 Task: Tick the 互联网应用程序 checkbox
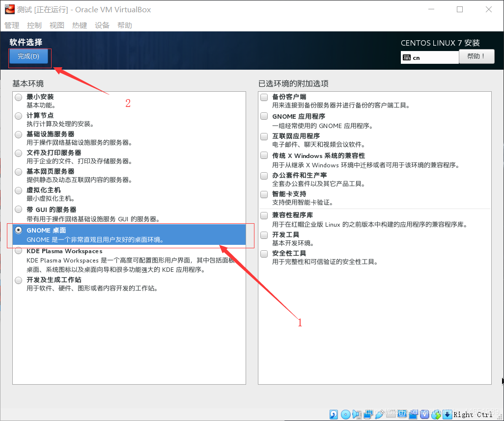click(x=264, y=136)
